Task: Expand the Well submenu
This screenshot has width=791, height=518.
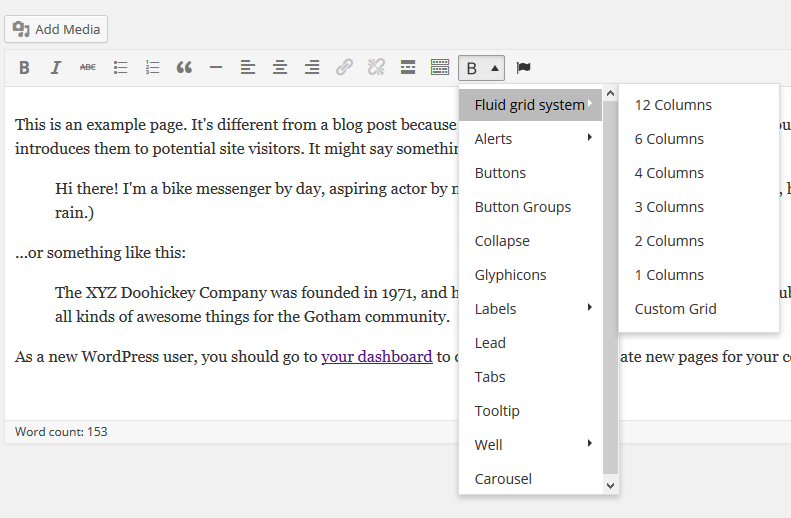Action: (530, 445)
